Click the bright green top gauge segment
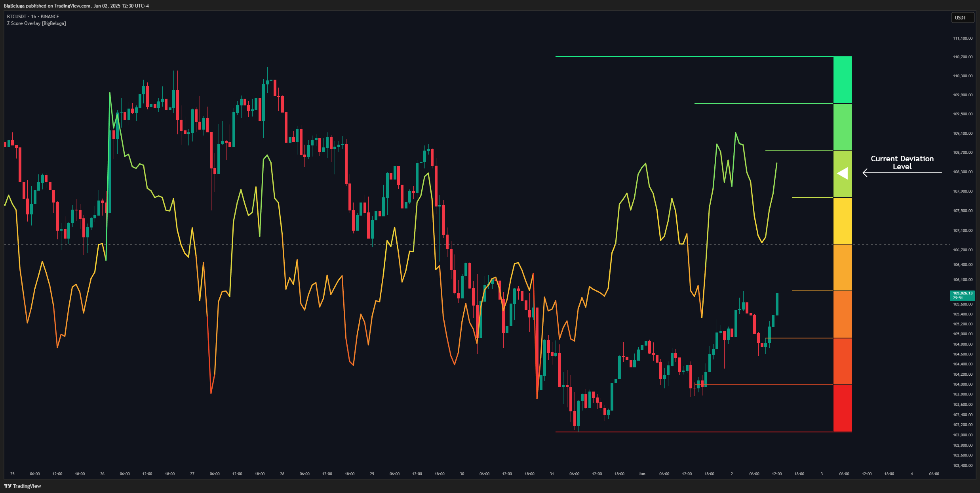980x493 pixels. [x=842, y=80]
